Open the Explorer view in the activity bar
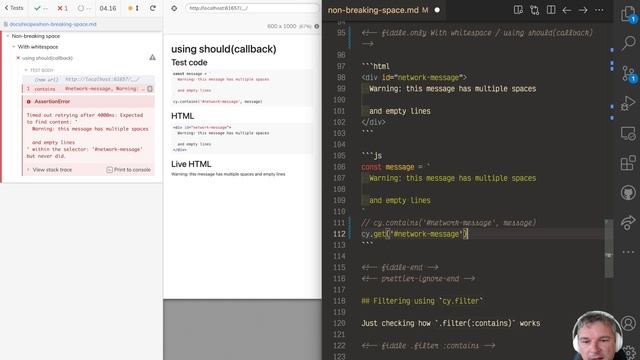 [x=629, y=14]
